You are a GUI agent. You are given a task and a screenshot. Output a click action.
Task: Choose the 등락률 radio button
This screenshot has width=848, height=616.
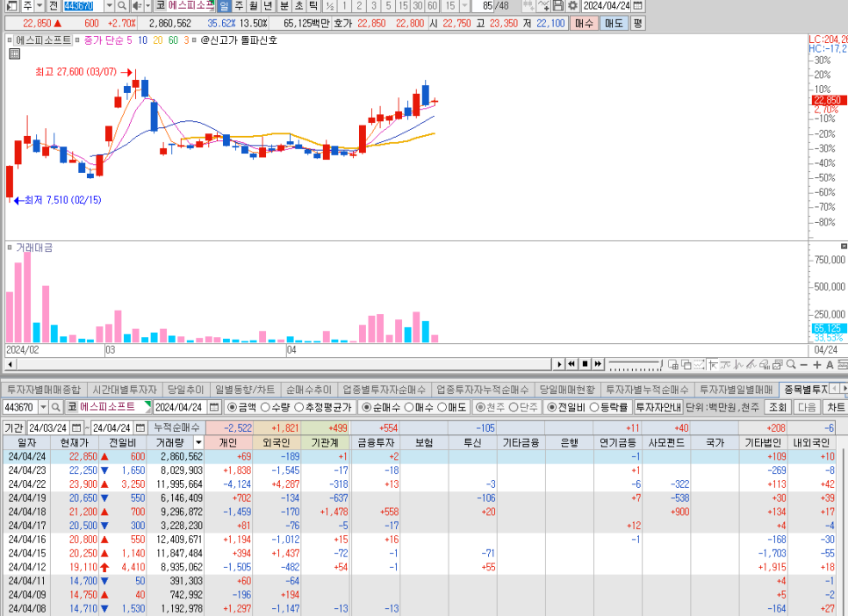pyautogui.click(x=591, y=407)
